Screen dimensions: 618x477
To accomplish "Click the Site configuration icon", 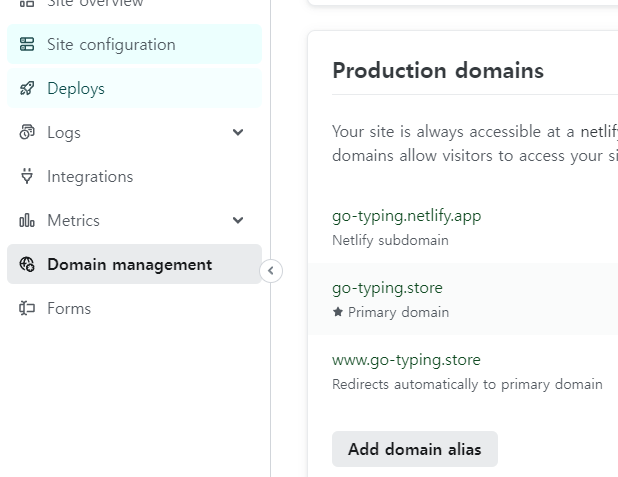I will click(27, 45).
